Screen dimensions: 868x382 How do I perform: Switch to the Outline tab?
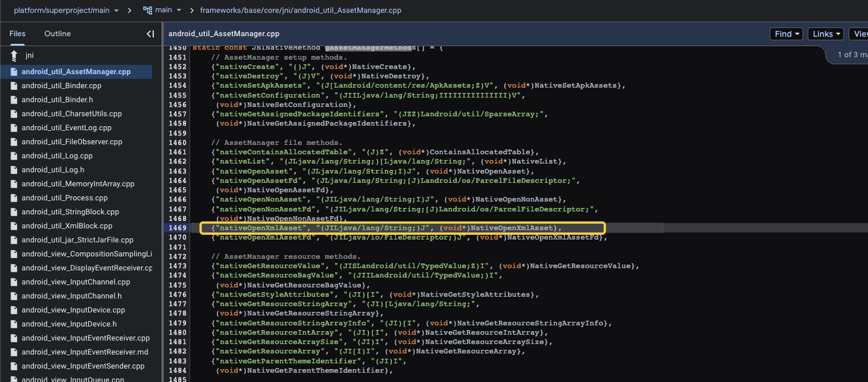point(58,34)
